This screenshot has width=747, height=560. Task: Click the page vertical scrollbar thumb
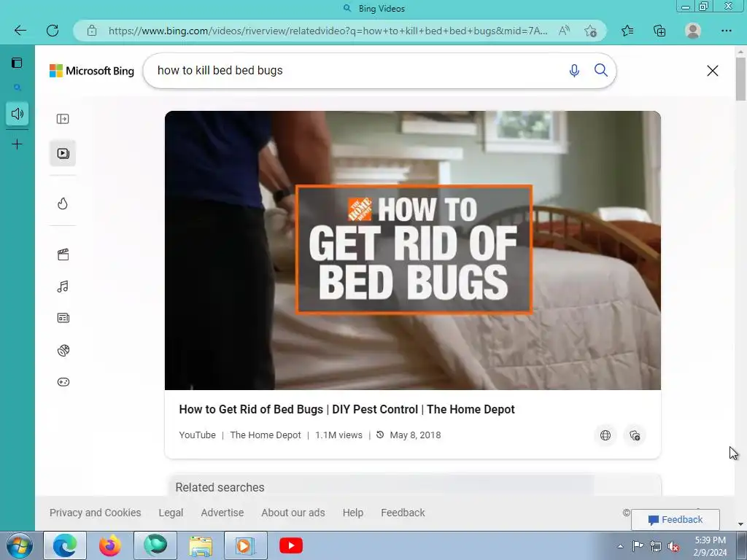740,79
